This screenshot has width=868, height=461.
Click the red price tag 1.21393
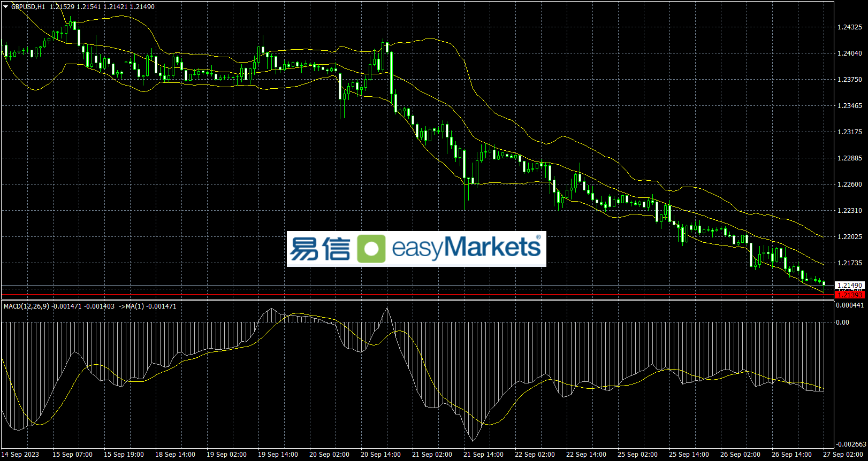(x=849, y=295)
